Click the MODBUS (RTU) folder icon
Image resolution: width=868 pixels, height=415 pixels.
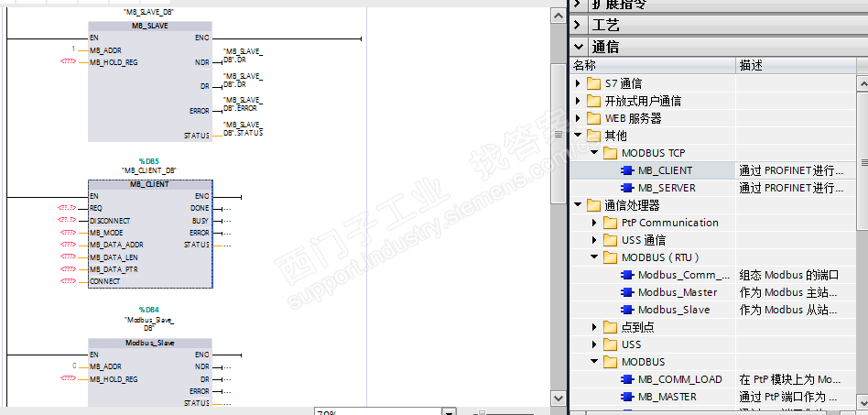(610, 257)
